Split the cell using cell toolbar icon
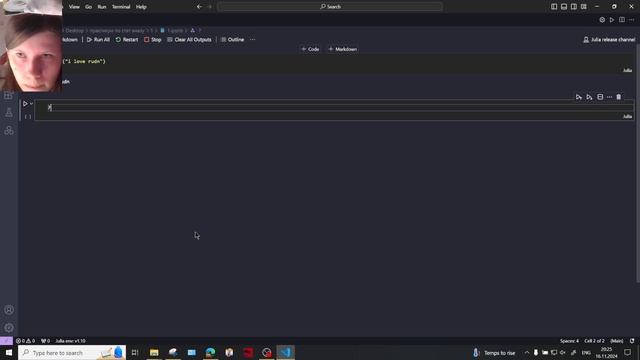Image resolution: width=640 pixels, height=360 pixels. tap(600, 97)
